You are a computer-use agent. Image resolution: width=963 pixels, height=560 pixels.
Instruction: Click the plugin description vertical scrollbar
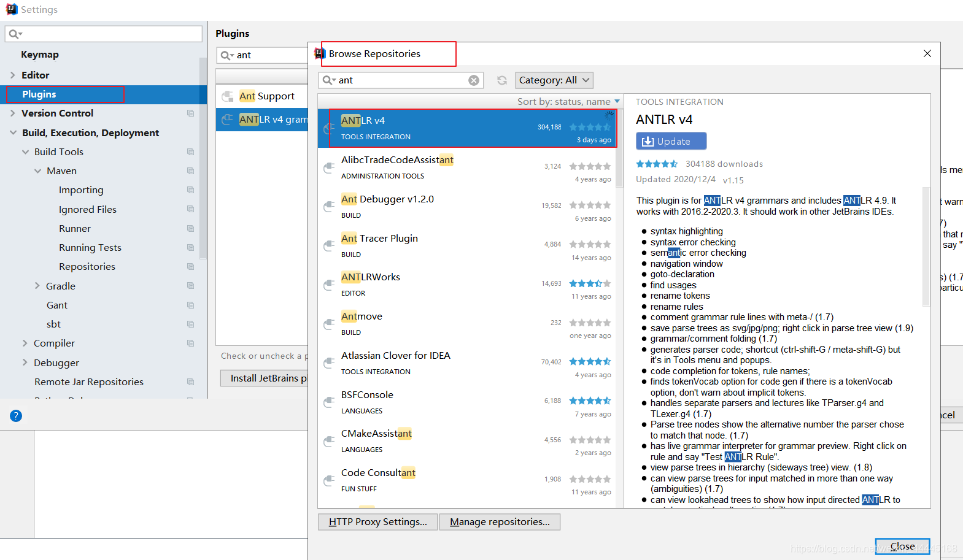[x=926, y=245]
